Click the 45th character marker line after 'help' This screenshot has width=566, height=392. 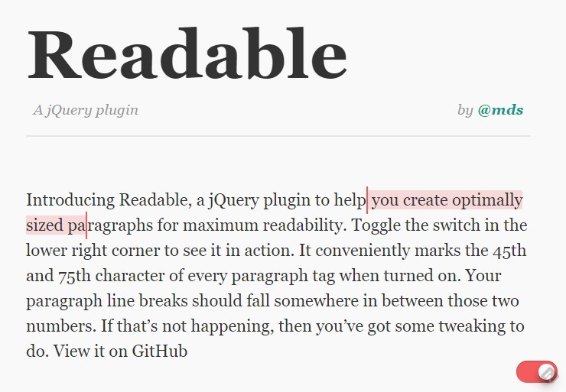[x=367, y=200]
